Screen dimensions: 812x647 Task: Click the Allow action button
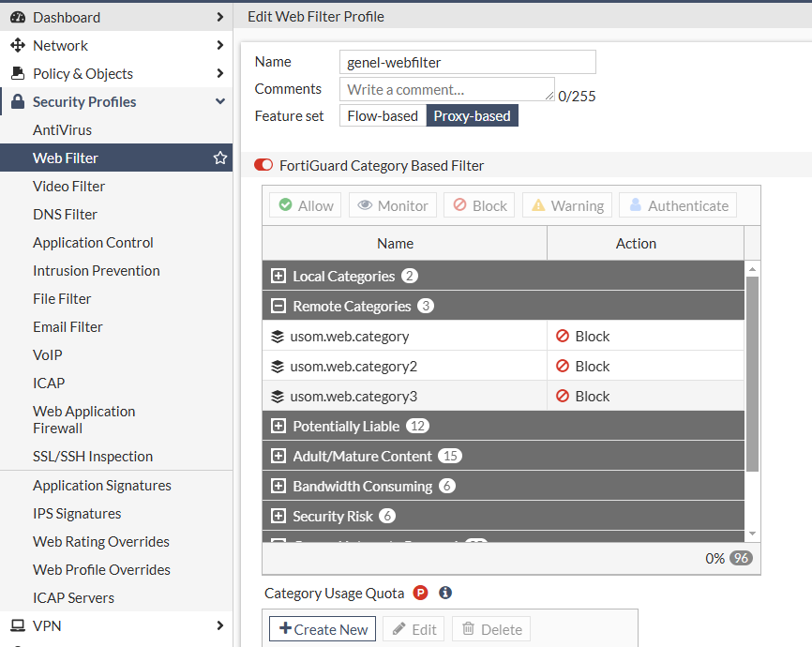pos(305,205)
